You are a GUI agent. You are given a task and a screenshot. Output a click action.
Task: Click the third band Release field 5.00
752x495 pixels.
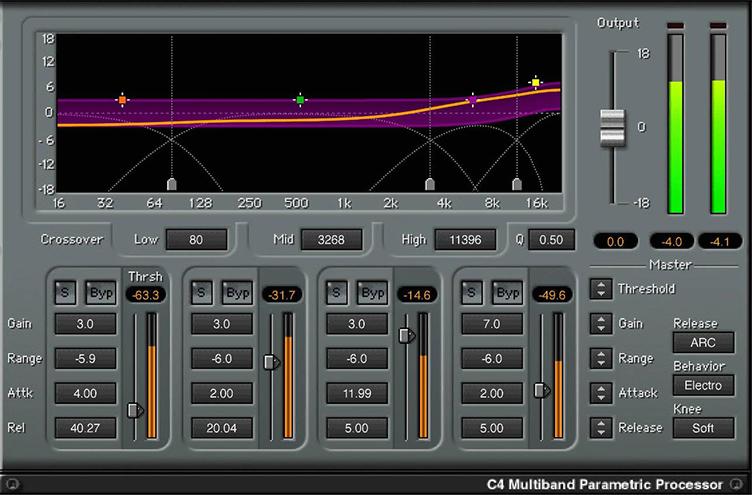click(357, 427)
